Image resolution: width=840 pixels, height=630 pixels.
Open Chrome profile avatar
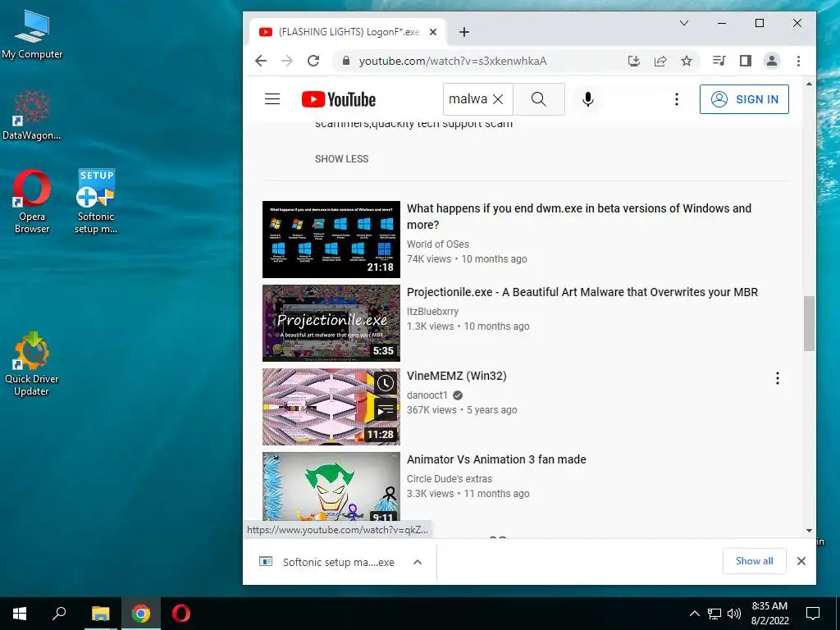[x=771, y=61]
